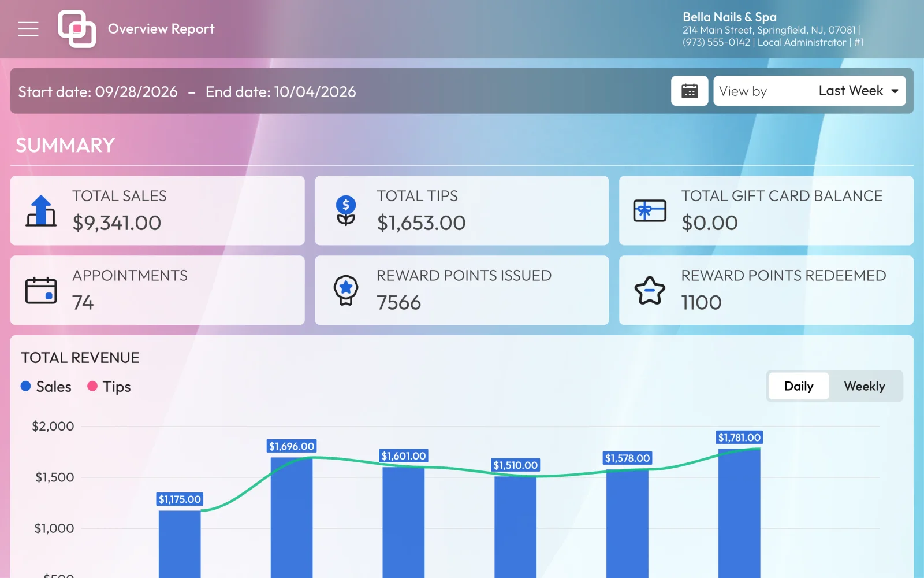Click the Appointments calendar icon
This screenshot has height=578, width=924.
41,290
